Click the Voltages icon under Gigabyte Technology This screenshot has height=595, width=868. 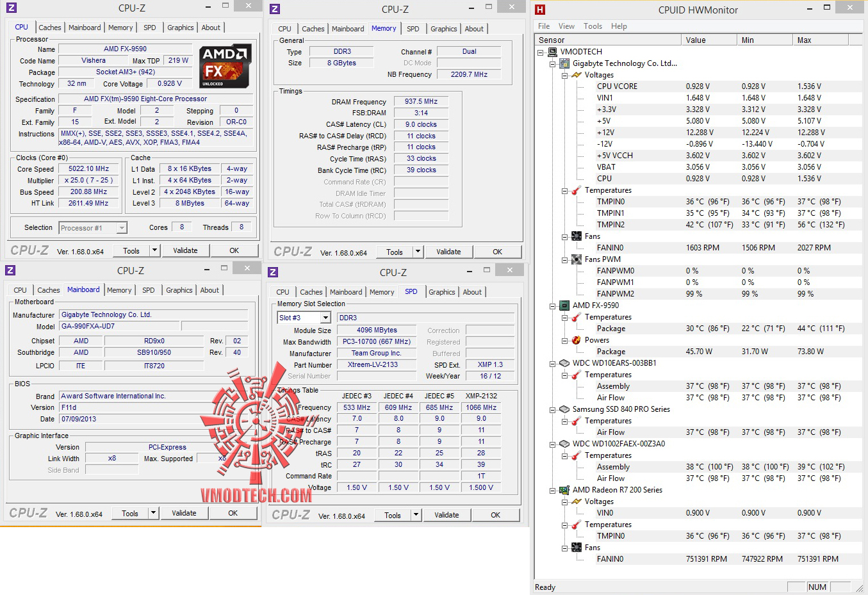pyautogui.click(x=577, y=75)
